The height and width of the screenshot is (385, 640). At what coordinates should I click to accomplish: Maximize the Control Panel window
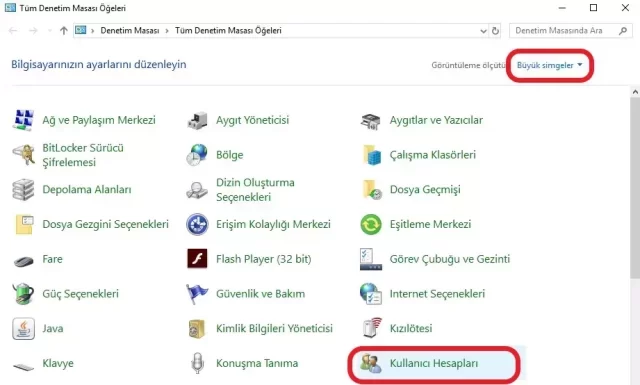pos(593,8)
